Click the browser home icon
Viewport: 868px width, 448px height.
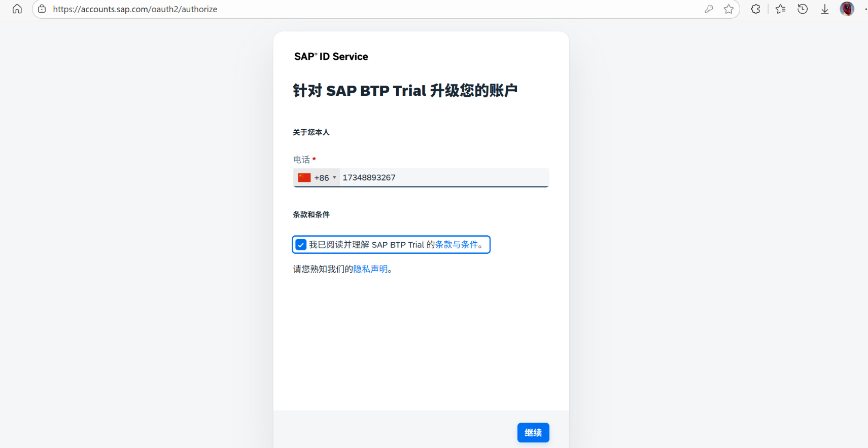(17, 9)
